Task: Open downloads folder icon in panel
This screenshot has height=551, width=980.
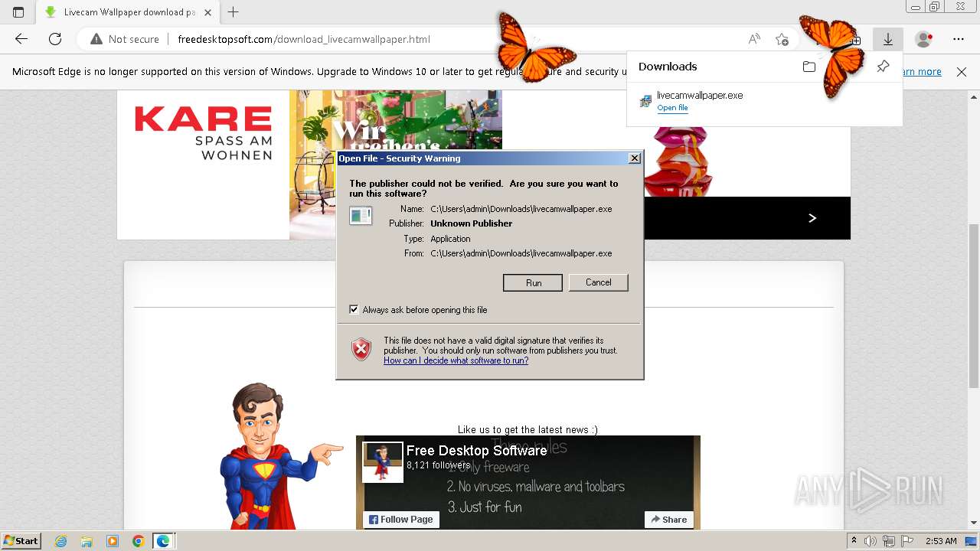Action: [x=809, y=67]
